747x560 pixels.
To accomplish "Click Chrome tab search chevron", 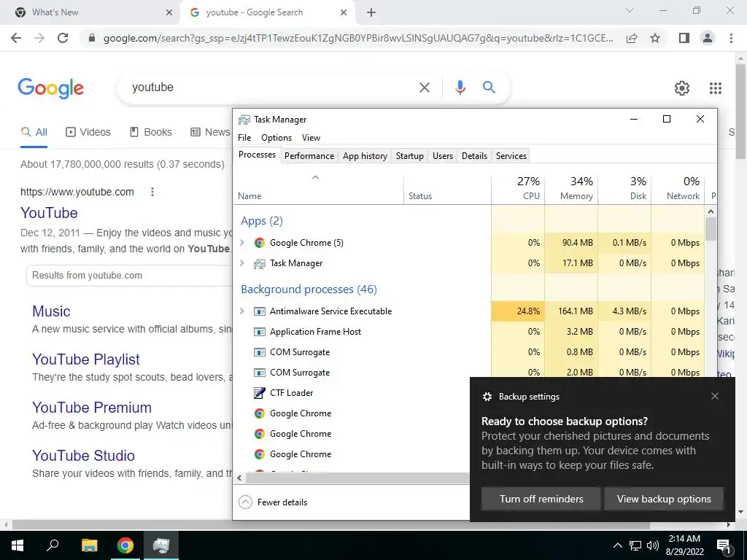I will click(x=630, y=10).
